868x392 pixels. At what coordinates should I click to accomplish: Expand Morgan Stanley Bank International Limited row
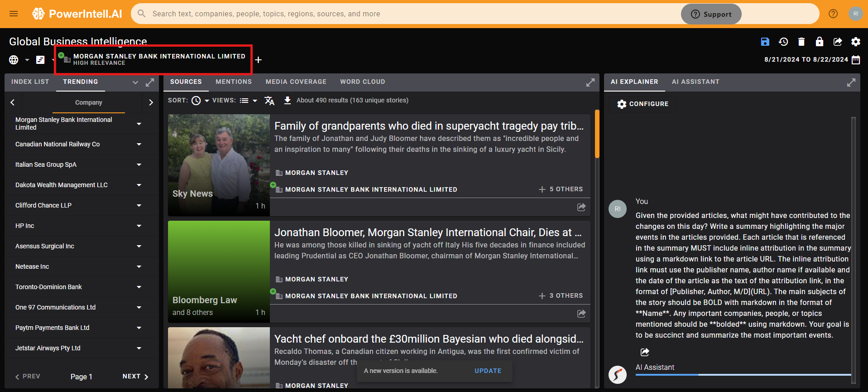coord(139,124)
